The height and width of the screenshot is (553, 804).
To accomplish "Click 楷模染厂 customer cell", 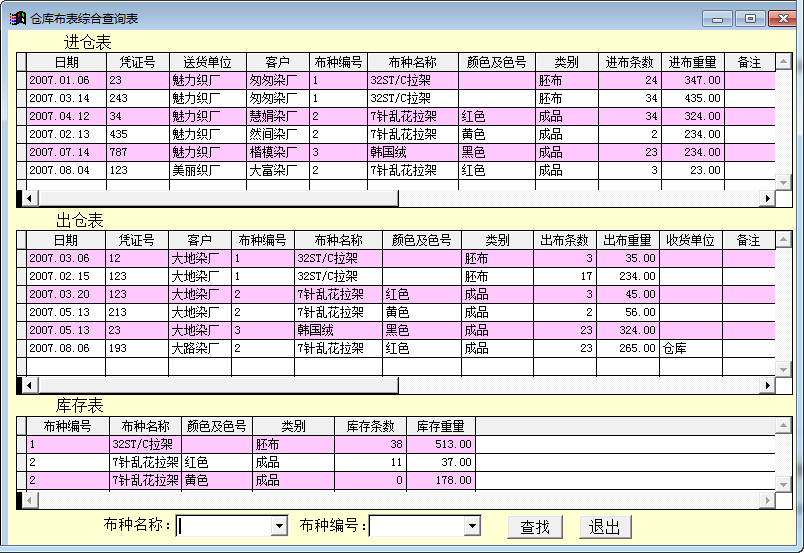I will [x=278, y=152].
